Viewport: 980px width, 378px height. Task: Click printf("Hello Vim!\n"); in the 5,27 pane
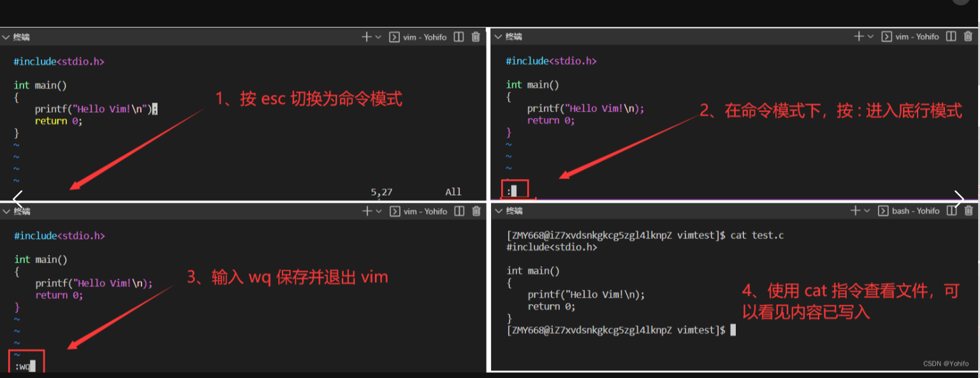[x=96, y=109]
